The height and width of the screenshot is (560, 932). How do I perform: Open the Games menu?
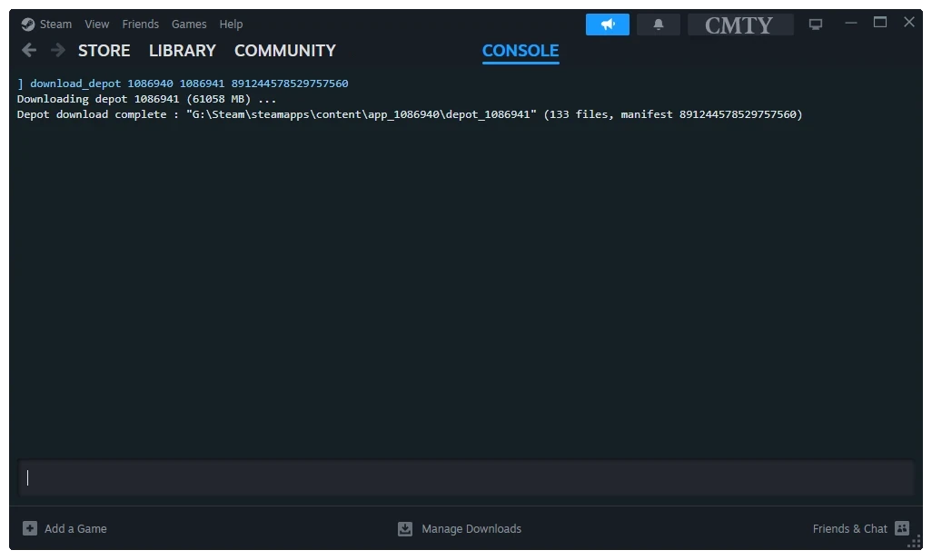tap(189, 25)
